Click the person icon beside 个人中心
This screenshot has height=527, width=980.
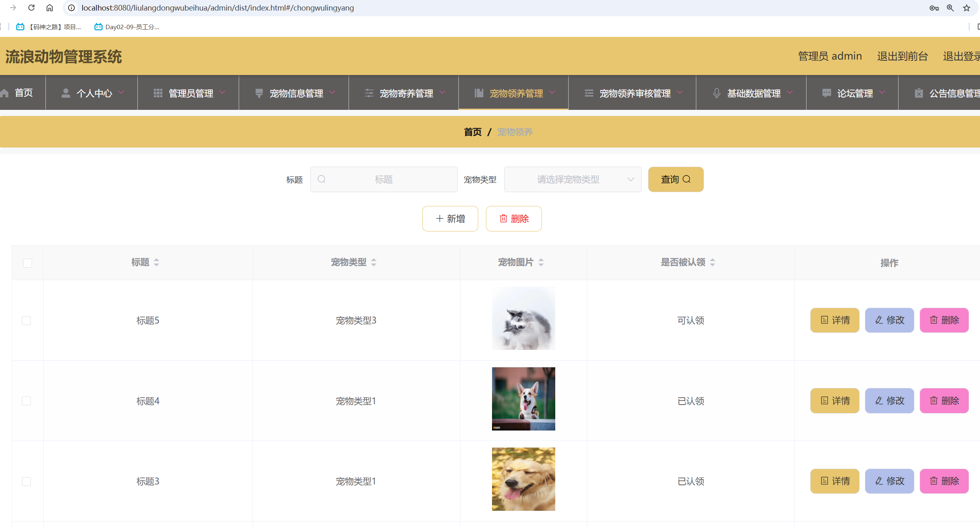[66, 93]
